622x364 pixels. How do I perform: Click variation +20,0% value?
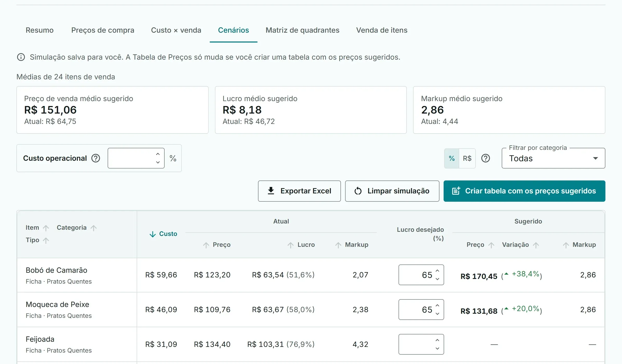pos(526,309)
